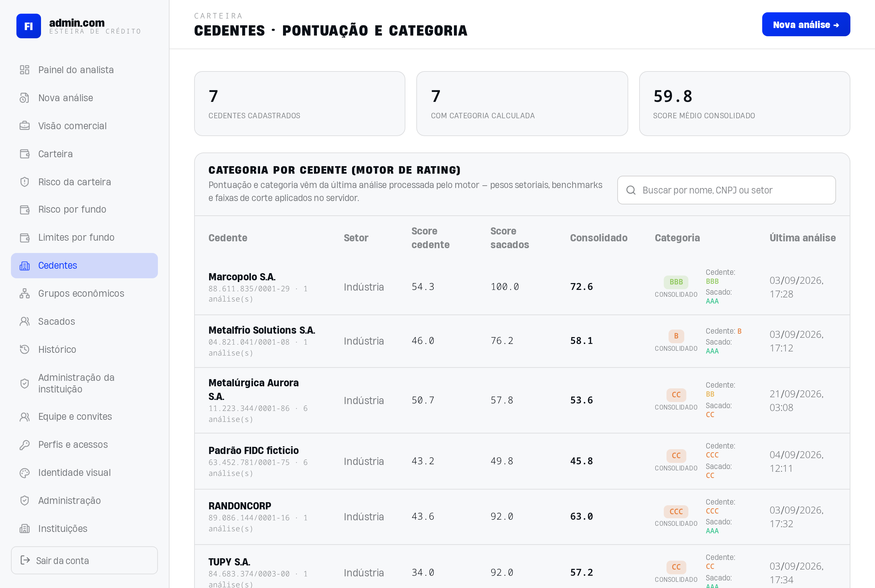Click the Perfis e acessos key icon

[x=24, y=445]
